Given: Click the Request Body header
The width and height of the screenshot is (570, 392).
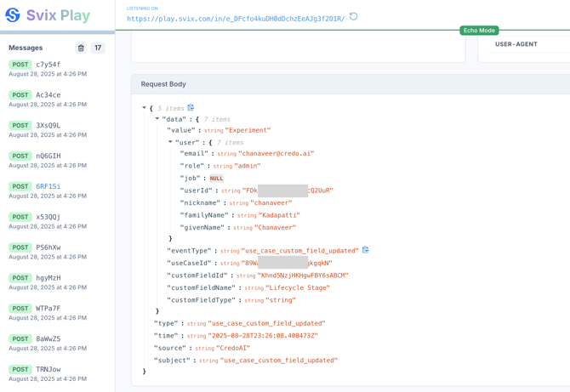Looking at the screenshot, I should tap(163, 84).
